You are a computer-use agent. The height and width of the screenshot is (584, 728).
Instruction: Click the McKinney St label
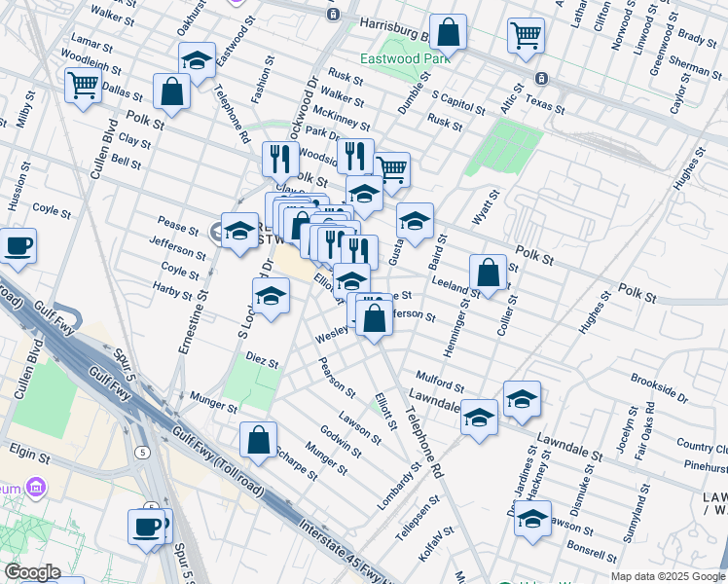342,118
